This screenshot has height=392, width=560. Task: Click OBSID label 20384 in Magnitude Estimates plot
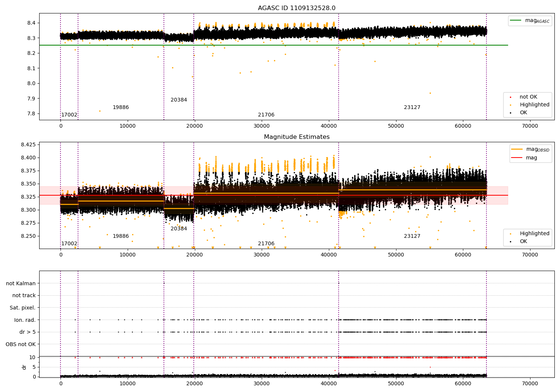point(179,229)
